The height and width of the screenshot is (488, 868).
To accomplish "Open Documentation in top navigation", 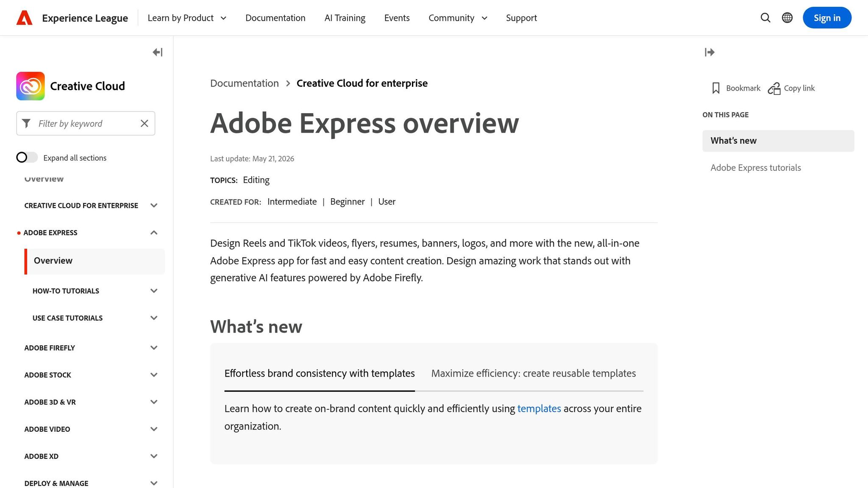I will tap(275, 18).
